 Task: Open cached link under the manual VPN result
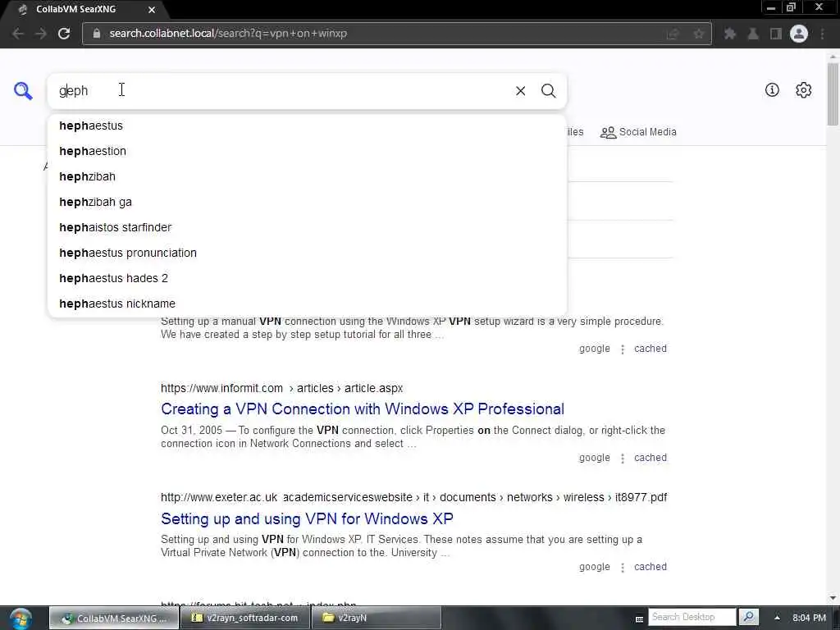[651, 349]
